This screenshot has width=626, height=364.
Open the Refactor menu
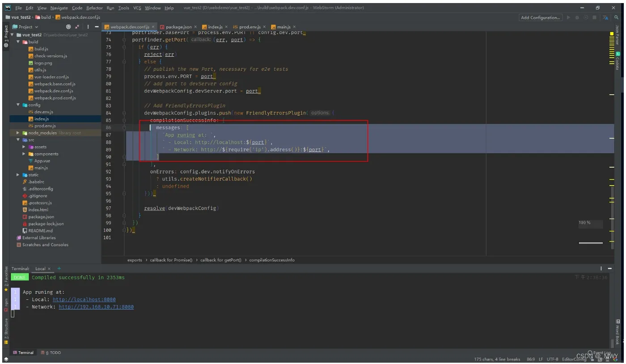pyautogui.click(x=94, y=8)
